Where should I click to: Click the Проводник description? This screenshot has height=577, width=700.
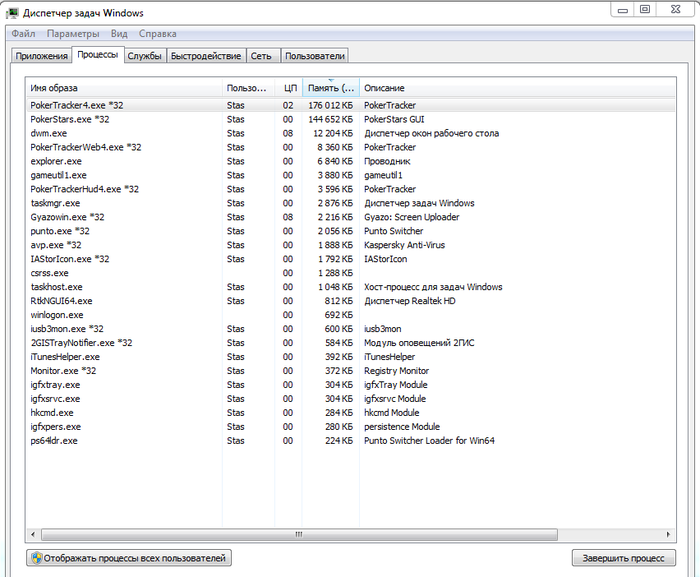(x=387, y=161)
